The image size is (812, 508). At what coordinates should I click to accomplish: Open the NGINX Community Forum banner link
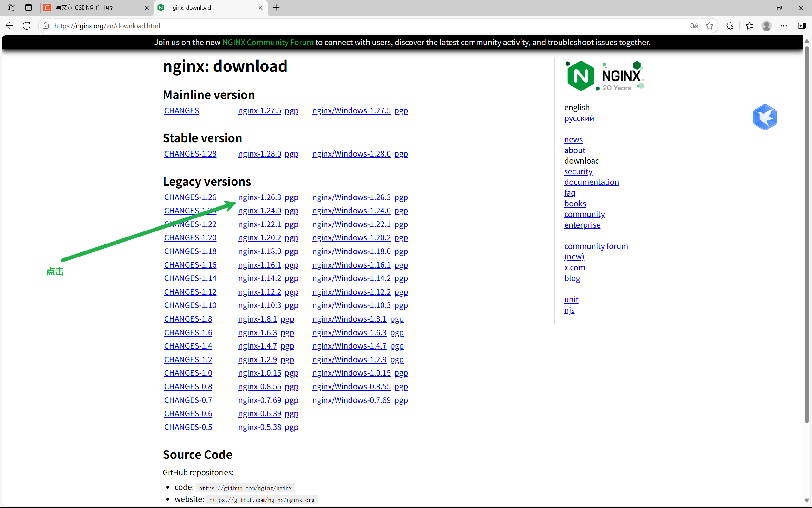268,42
